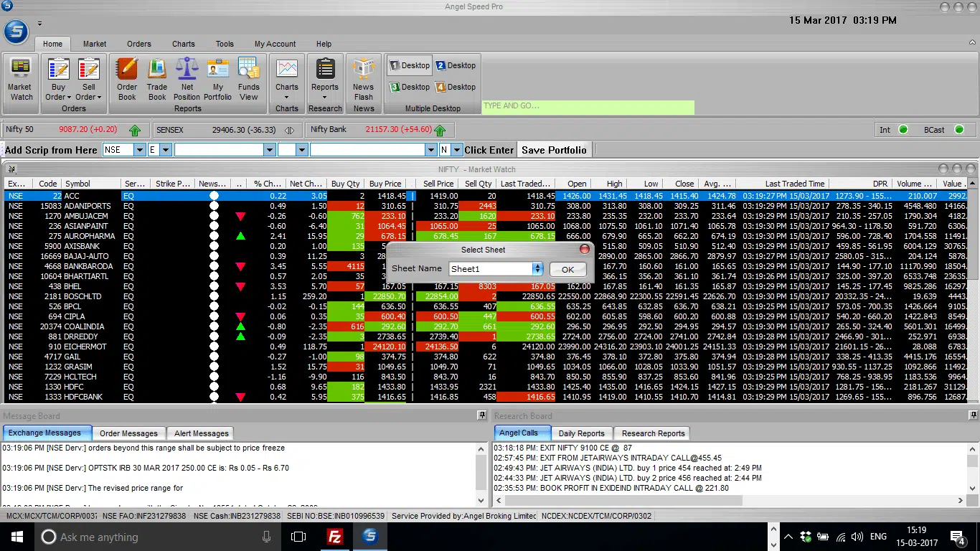Open the Market ribbon tab
This screenshot has width=980, height=551.
pyautogui.click(x=95, y=44)
